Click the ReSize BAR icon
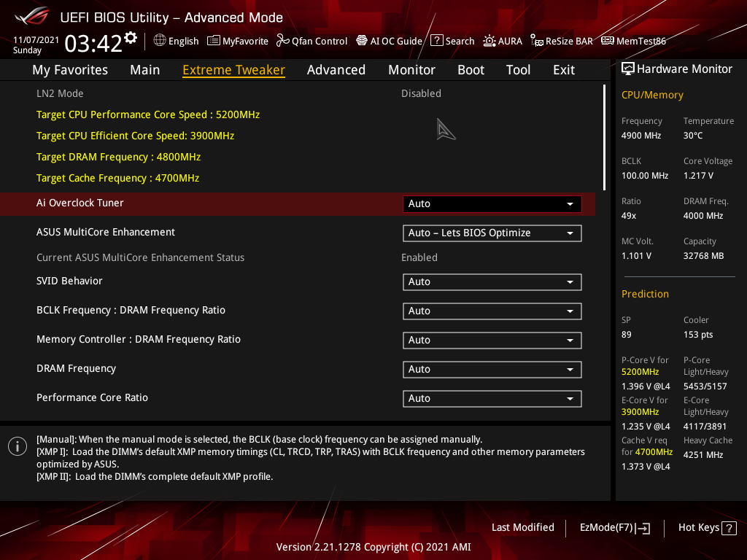 pyautogui.click(x=537, y=41)
